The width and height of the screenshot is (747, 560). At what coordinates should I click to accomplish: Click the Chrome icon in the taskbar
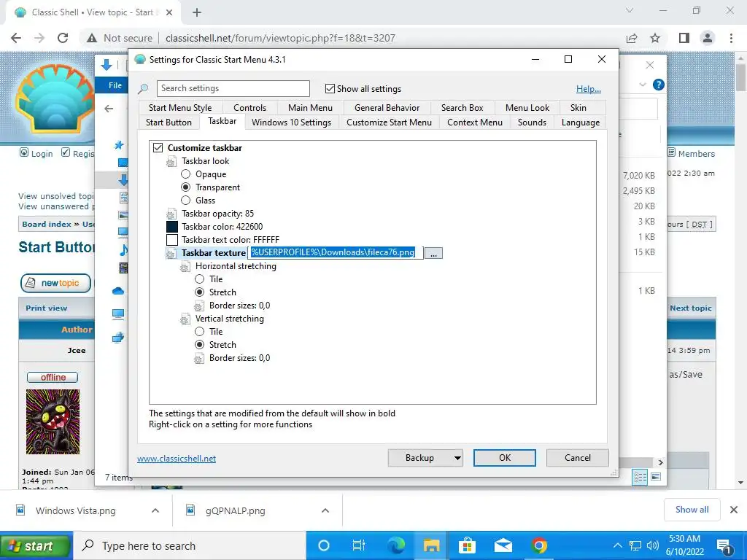pos(539,545)
